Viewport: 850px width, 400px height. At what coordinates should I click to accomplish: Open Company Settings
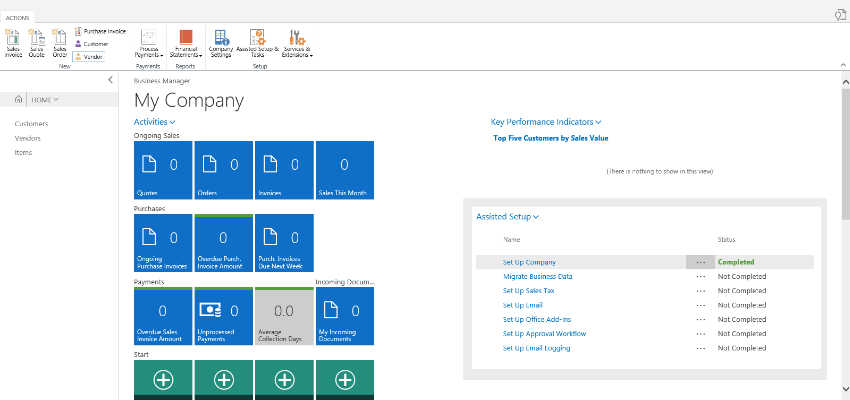point(221,44)
